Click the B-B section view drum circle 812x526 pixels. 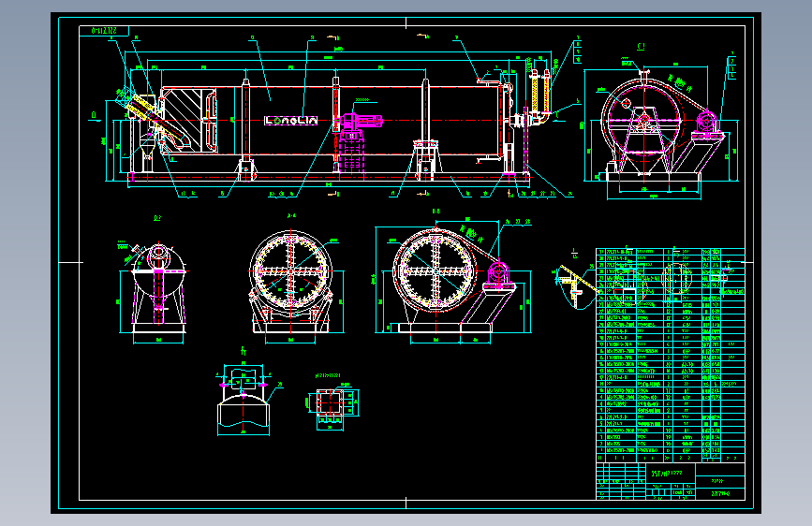coord(435,270)
